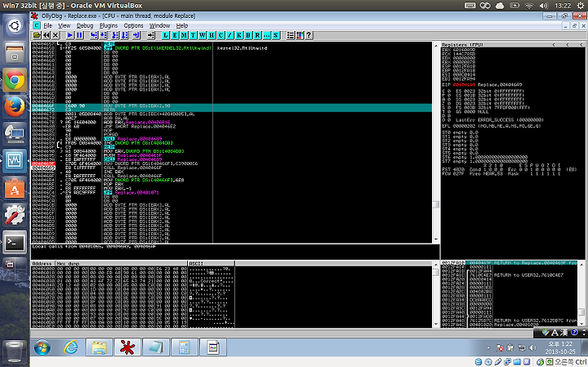588x367 pixels.
Task: Select RETURN to USER32.7610C4C7 stack line
Action: click(x=528, y=275)
